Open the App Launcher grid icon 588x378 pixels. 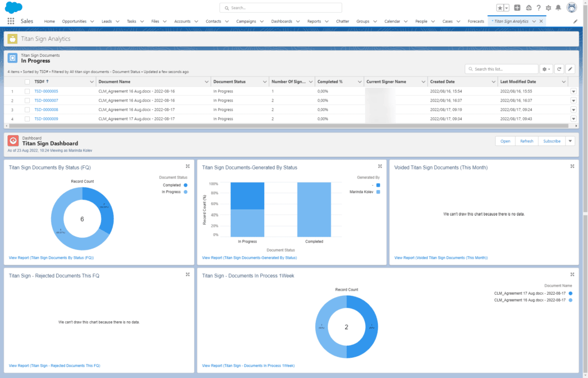pyautogui.click(x=11, y=21)
